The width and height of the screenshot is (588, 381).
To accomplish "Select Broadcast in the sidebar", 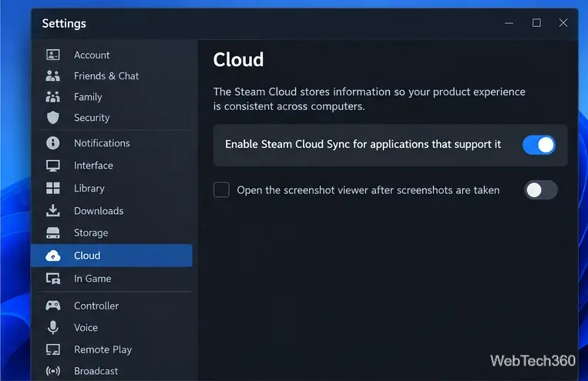I will (x=112, y=371).
